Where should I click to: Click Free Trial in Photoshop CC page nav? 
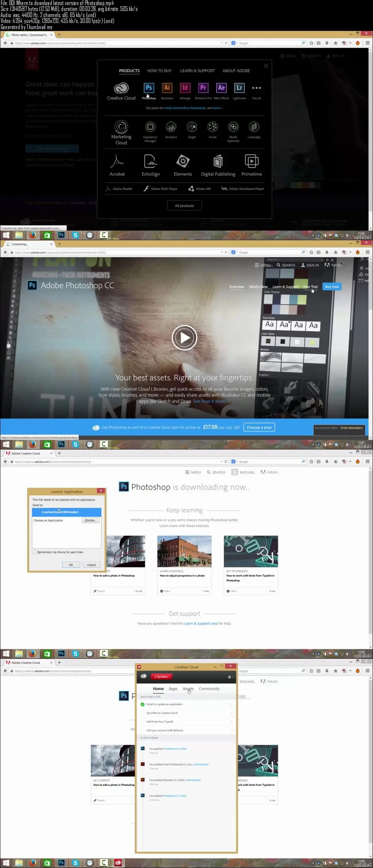tap(310, 287)
